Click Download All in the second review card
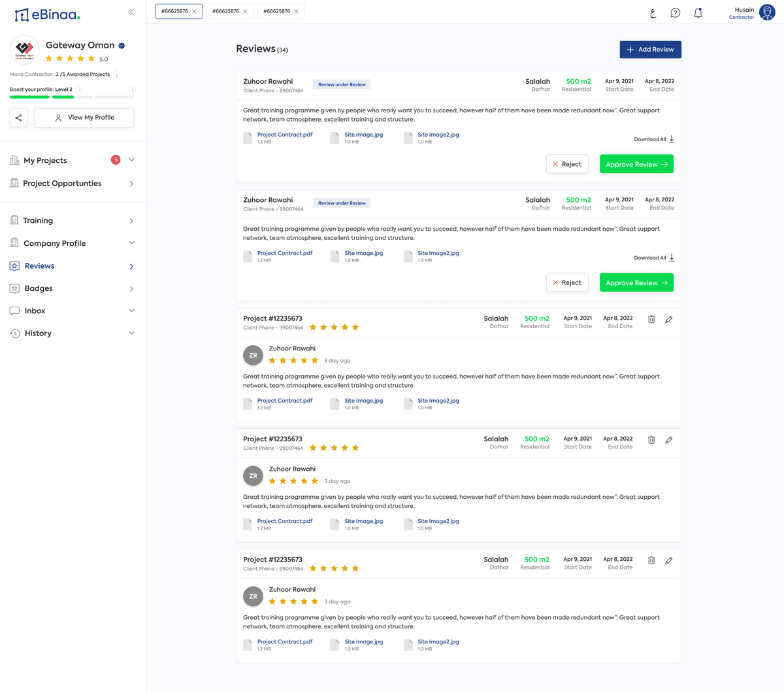This screenshot has width=784, height=693. [654, 258]
